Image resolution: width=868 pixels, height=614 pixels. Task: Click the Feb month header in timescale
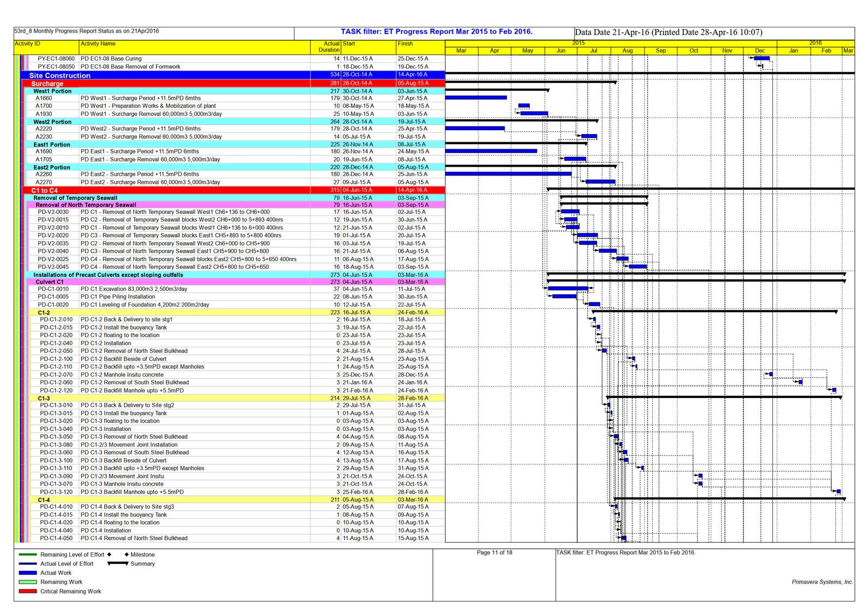tap(826, 51)
